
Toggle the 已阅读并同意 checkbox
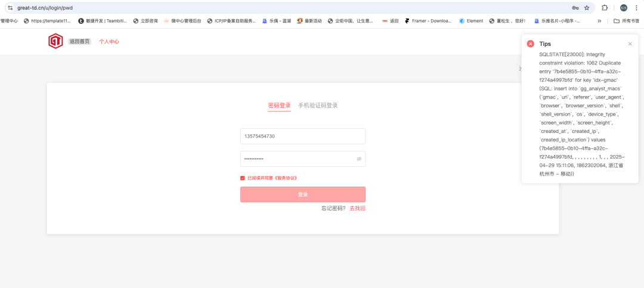pyautogui.click(x=242, y=178)
